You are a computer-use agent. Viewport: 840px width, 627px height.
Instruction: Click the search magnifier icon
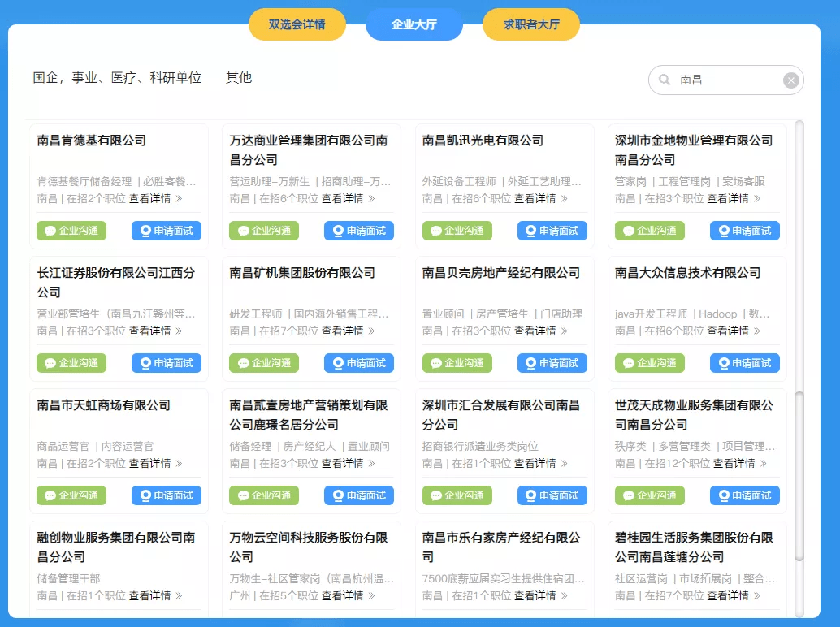tap(665, 80)
